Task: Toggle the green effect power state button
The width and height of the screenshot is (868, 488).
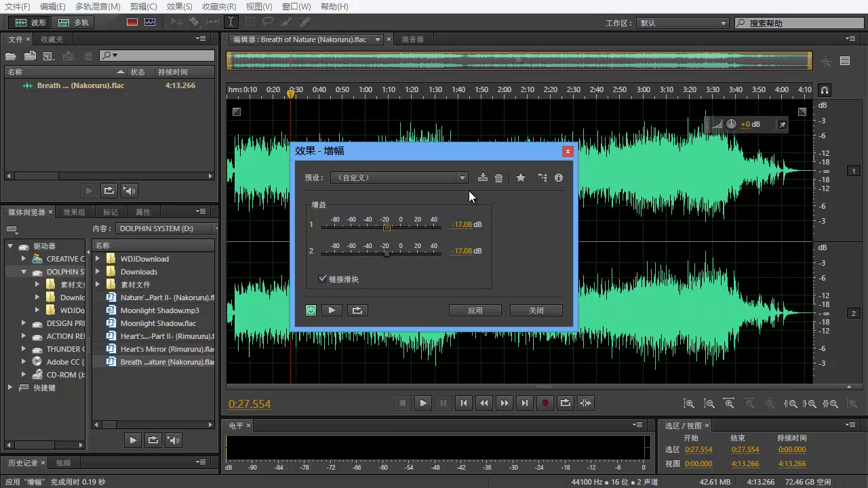Action: (311, 310)
